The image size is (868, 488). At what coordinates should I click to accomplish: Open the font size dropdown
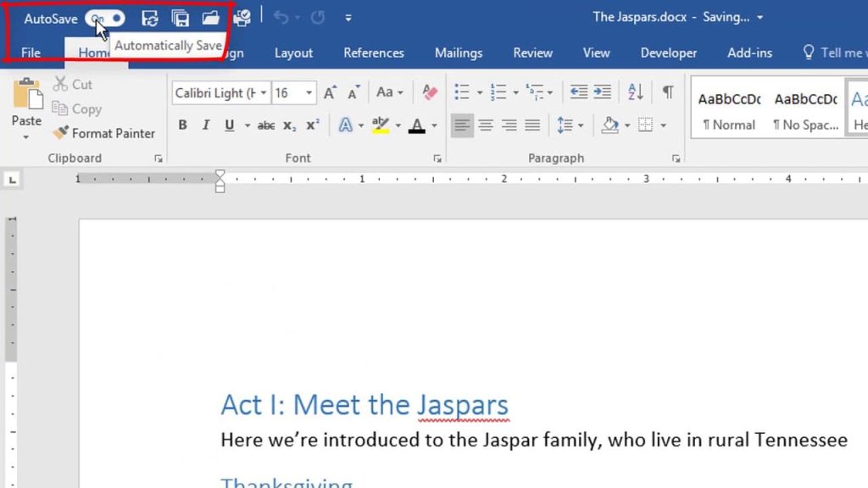click(x=309, y=93)
